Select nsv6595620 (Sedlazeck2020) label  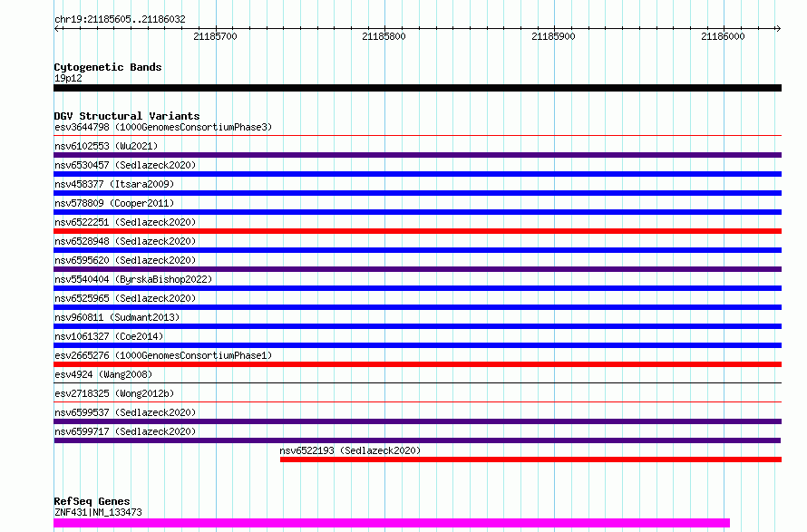pyautogui.click(x=125, y=260)
